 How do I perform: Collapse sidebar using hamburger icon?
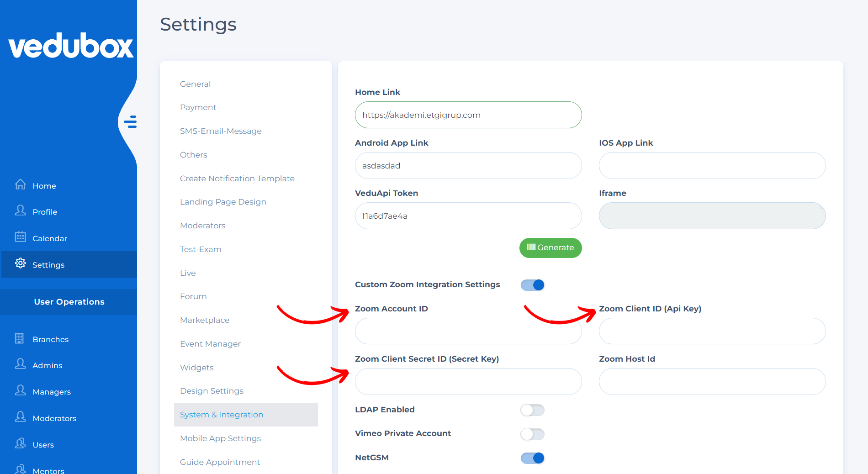131,121
